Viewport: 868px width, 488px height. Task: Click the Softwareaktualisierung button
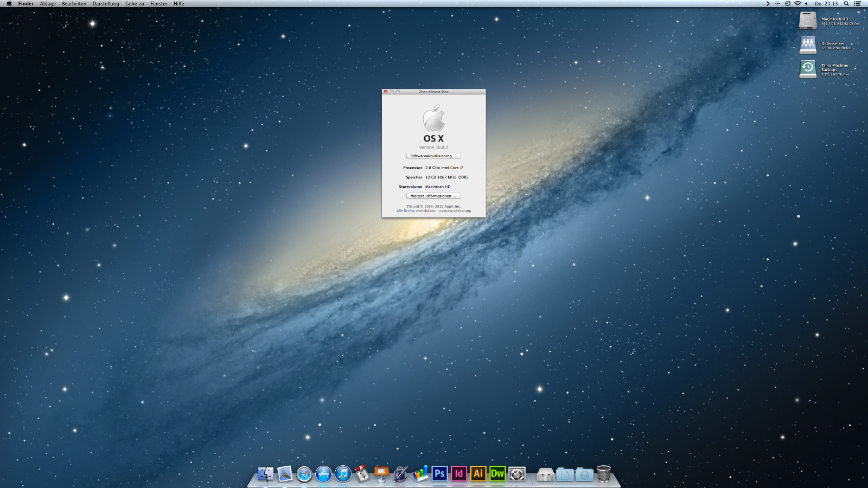[433, 156]
